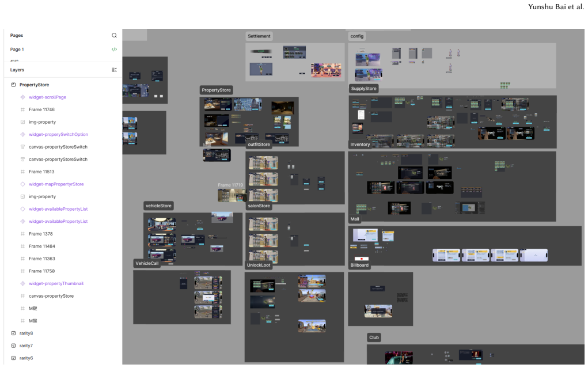Viewport: 588px width, 368px height.
Task: Click the icon beside rarity6 layer
Action: click(13, 358)
